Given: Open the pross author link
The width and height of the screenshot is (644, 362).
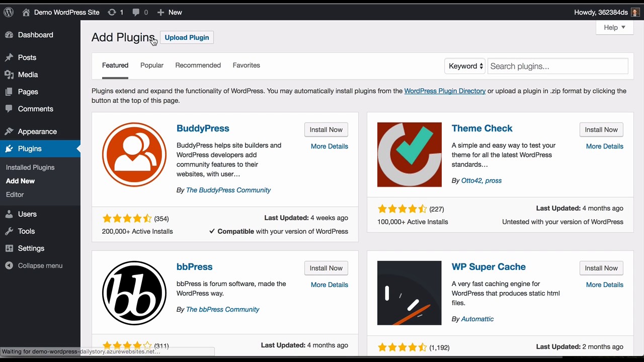Looking at the screenshot, I should click(493, 180).
